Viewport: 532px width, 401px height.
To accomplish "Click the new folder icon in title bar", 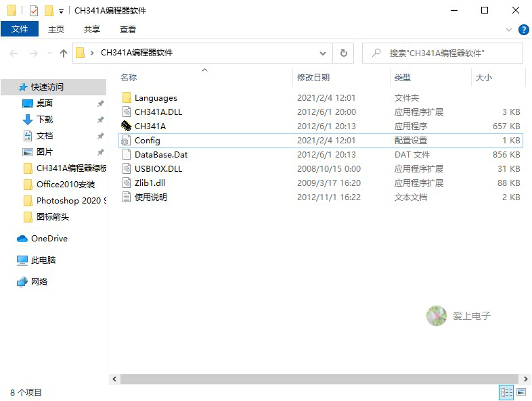I will point(49,11).
